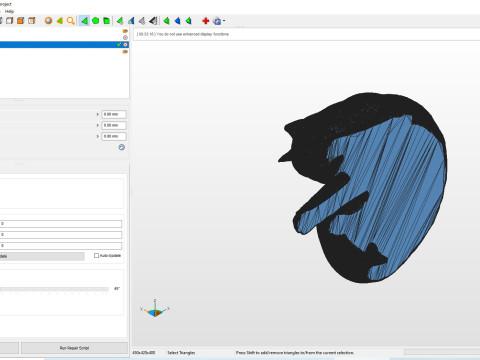Viewport: 480px width, 360px height.
Task: Select the solid orange cube view icon
Action: tap(21, 21)
